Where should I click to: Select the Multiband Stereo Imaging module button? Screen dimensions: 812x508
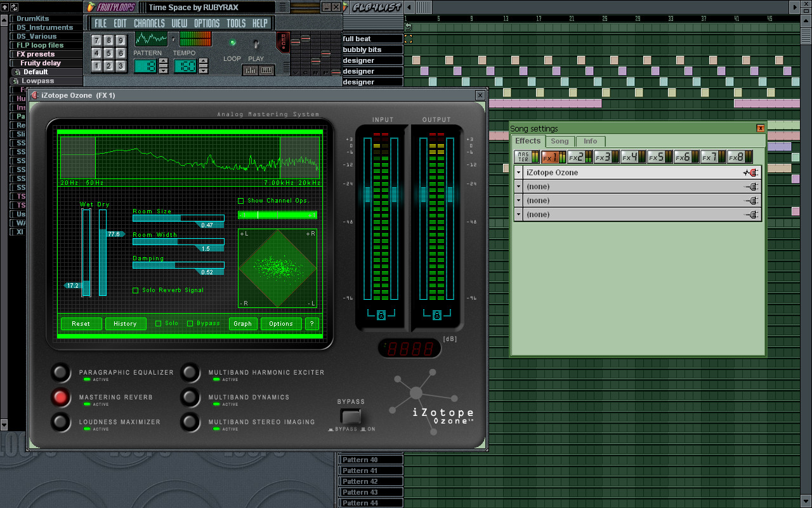click(x=190, y=422)
